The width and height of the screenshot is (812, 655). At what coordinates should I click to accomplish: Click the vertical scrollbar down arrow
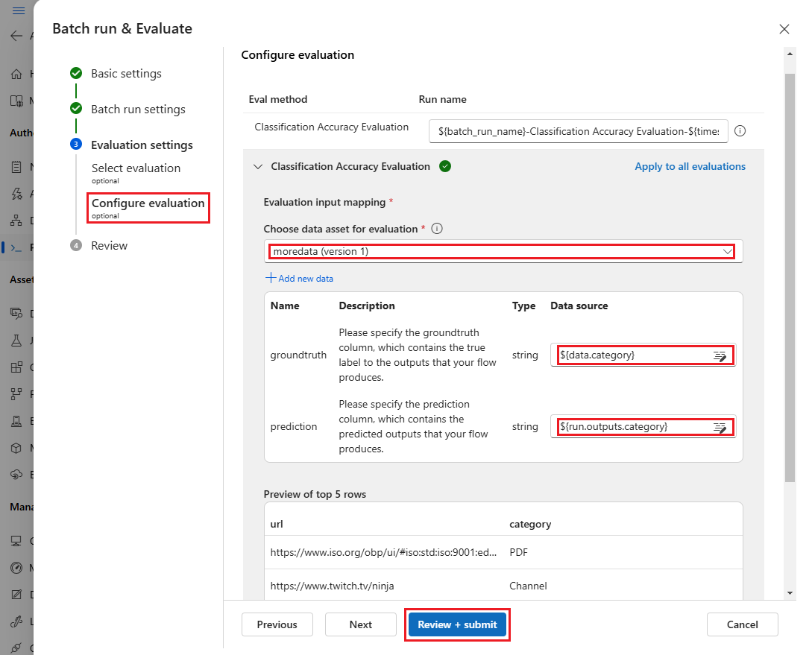click(x=790, y=593)
